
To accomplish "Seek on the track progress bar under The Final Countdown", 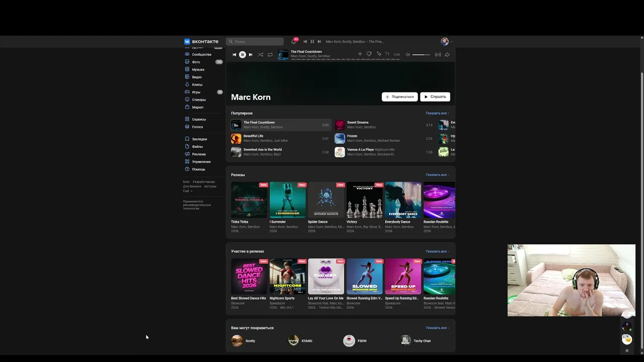I will [x=345, y=59].
